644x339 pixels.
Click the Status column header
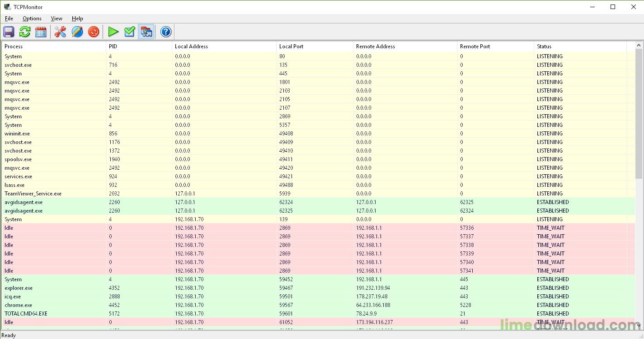tap(580, 46)
